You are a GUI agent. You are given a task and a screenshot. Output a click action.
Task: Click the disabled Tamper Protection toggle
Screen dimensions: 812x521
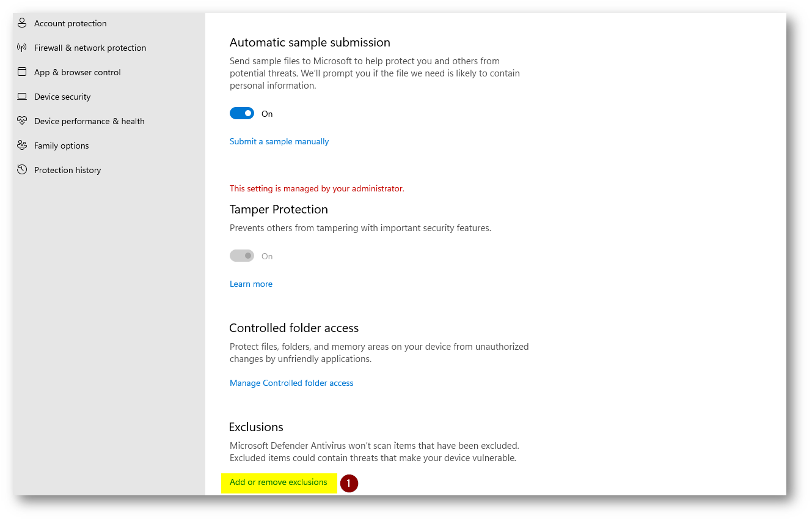pyautogui.click(x=242, y=256)
